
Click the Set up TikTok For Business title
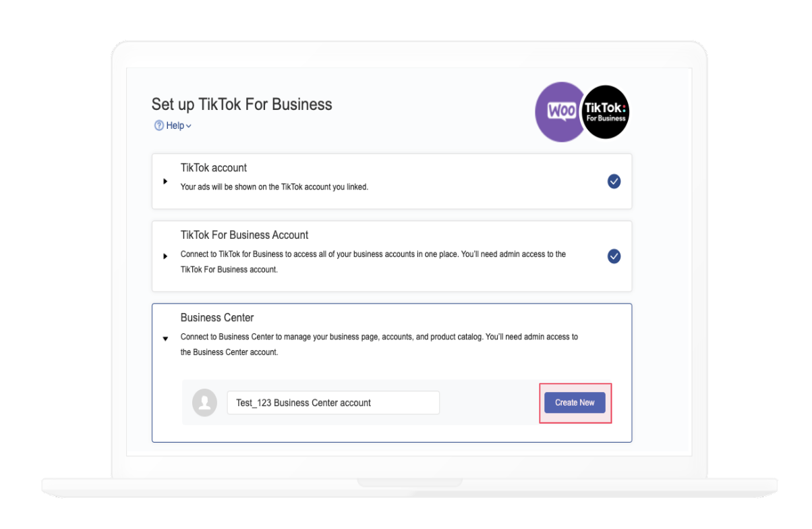click(x=242, y=105)
